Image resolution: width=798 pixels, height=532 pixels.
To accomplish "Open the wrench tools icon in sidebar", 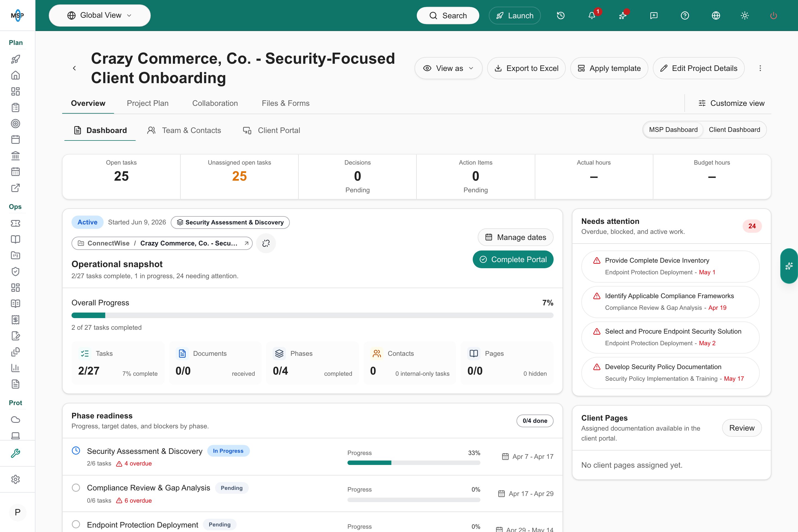I will click(x=16, y=453).
